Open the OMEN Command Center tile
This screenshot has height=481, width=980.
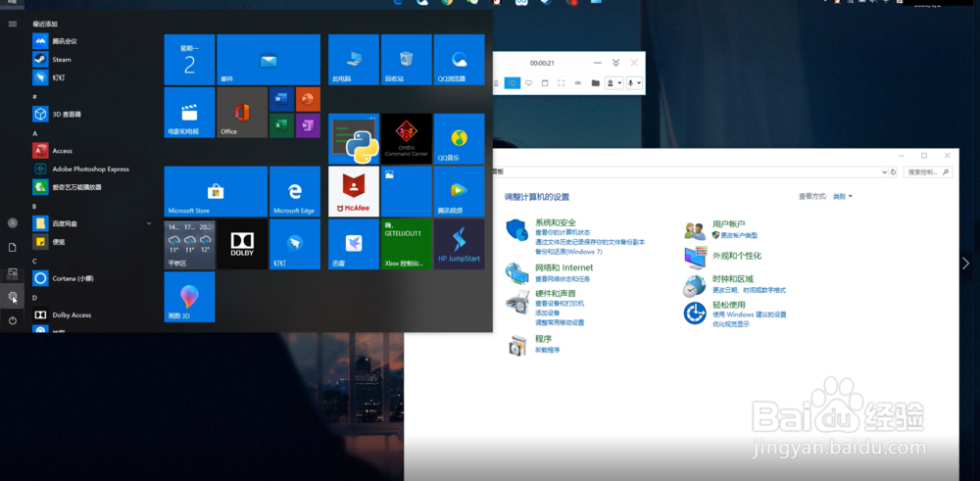click(407, 139)
